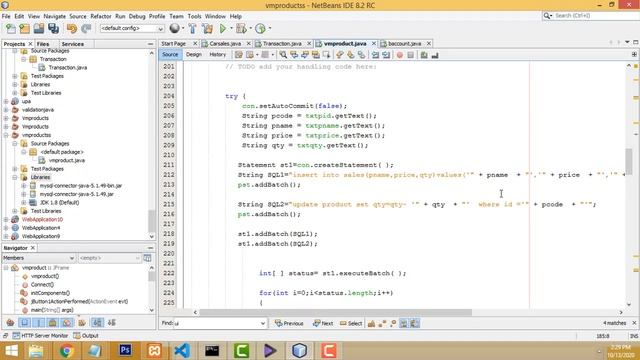The image size is (640, 360).
Task: Click Find Next Occurrence icon in editor toolbar
Action: click(304, 55)
